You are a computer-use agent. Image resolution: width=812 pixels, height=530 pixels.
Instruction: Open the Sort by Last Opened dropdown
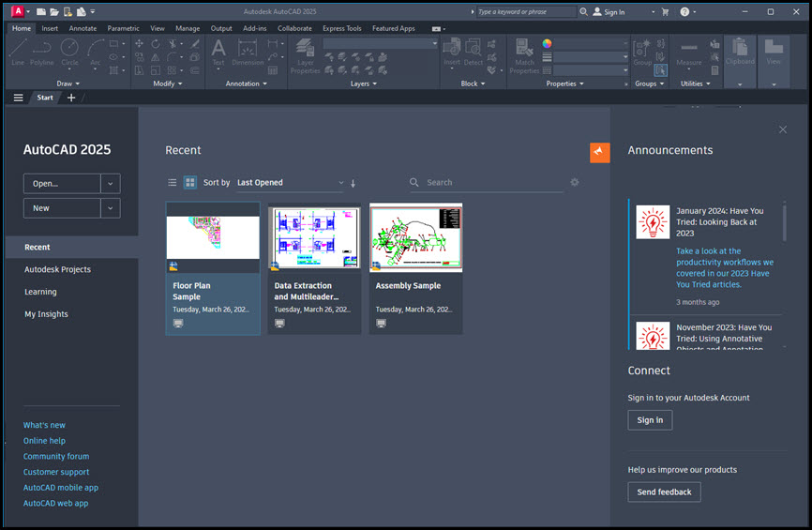290,182
